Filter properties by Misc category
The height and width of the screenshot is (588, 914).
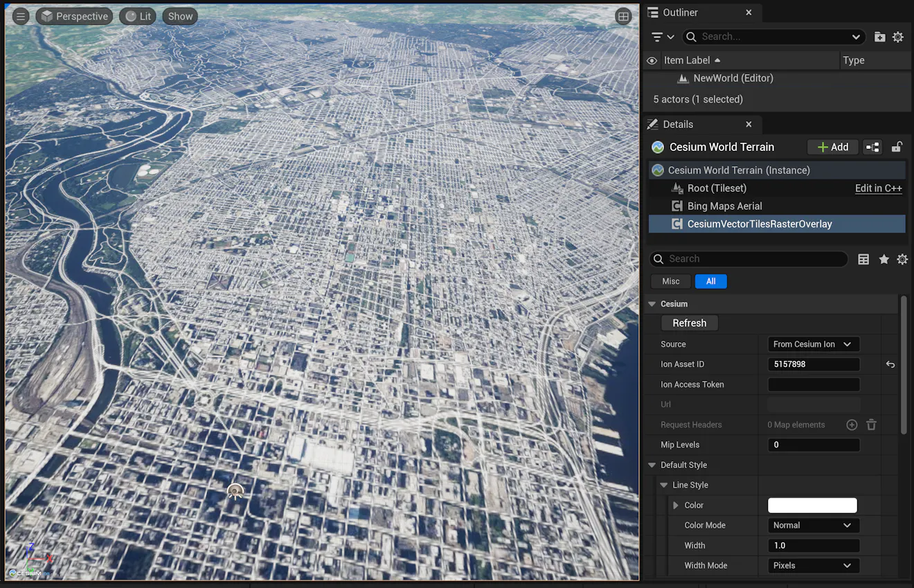[x=671, y=281]
